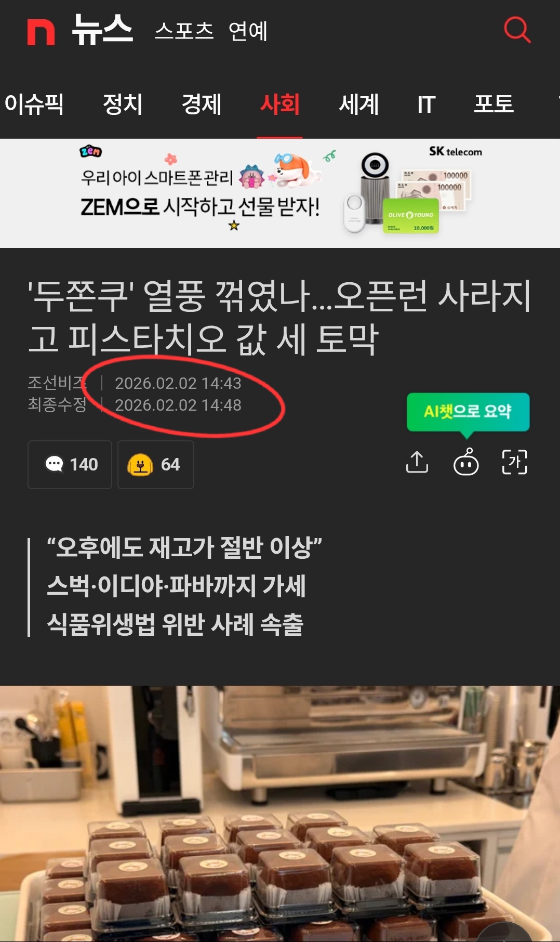Viewport: 560px width, 942px height.
Task: Select the IT tab
Action: point(426,104)
